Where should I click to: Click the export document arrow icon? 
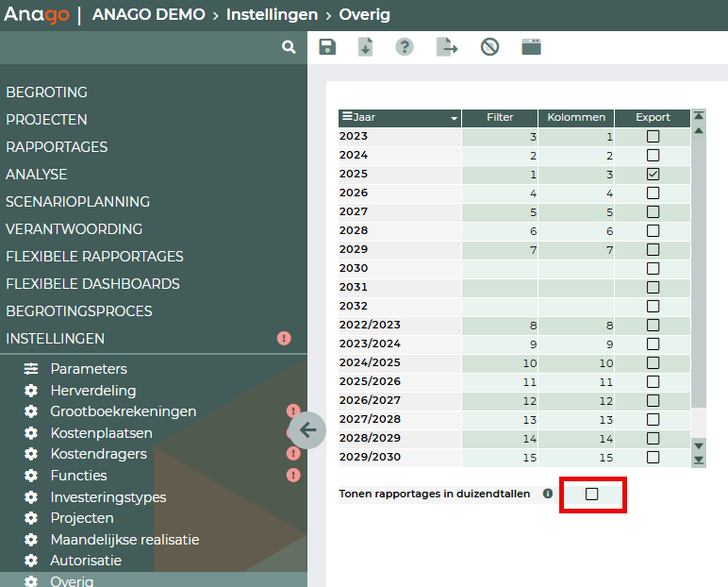tap(447, 47)
